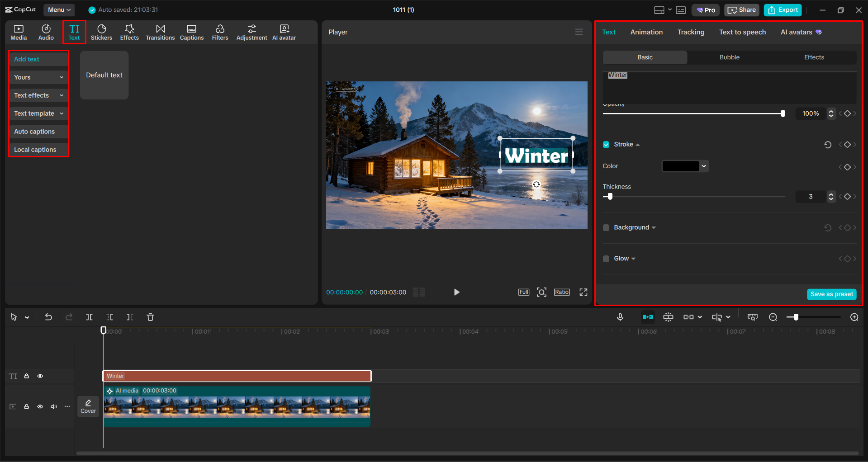Open the Text template dropdown

coord(38,113)
